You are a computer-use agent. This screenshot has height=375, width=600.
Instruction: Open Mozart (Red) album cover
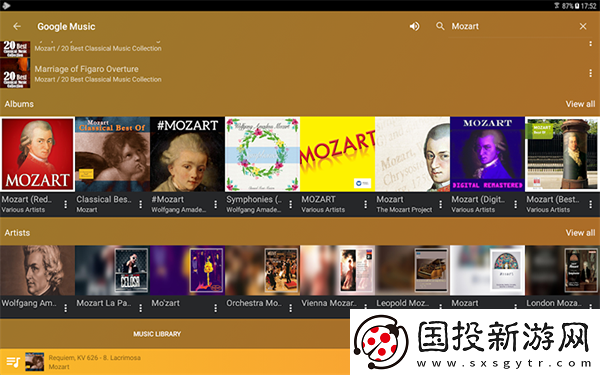pos(38,154)
